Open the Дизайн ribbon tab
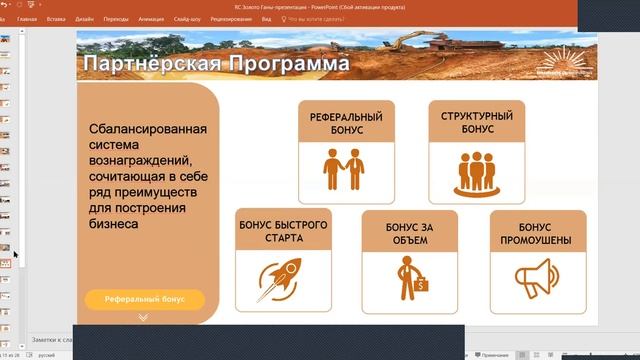 pyautogui.click(x=84, y=19)
